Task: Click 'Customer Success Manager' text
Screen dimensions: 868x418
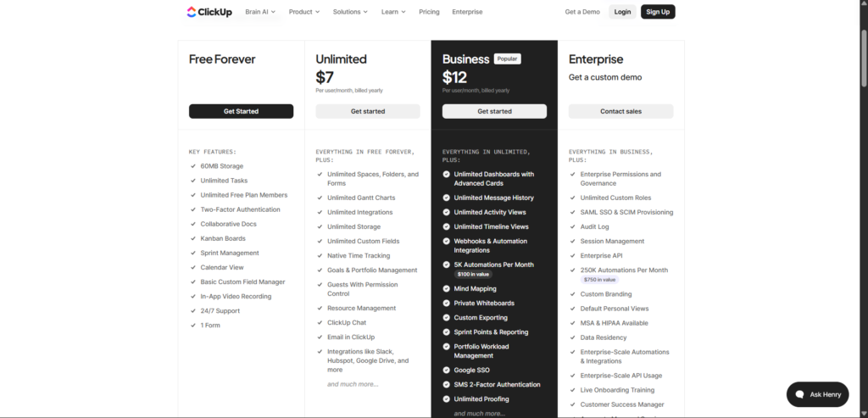Action: (622, 404)
